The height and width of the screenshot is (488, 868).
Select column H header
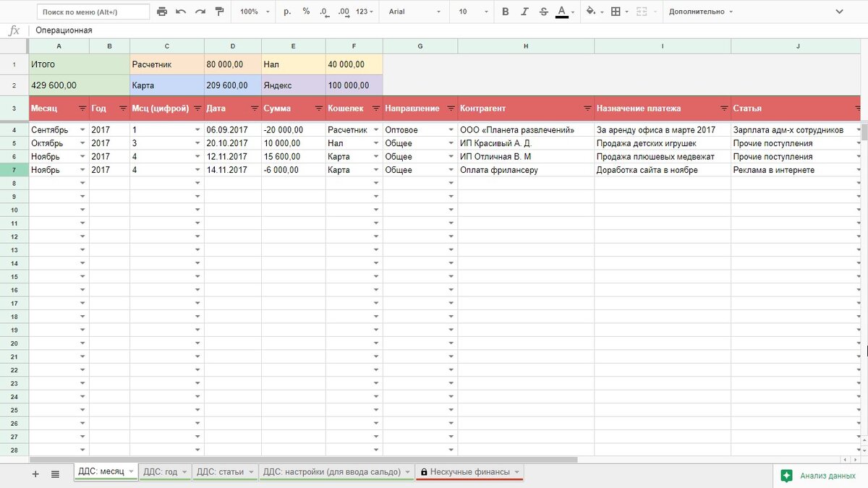pyautogui.click(x=526, y=46)
